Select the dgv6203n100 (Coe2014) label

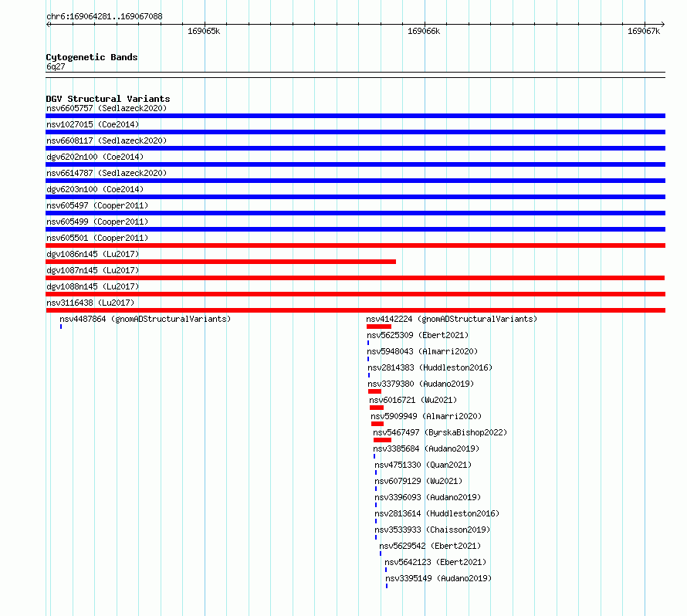pos(95,189)
